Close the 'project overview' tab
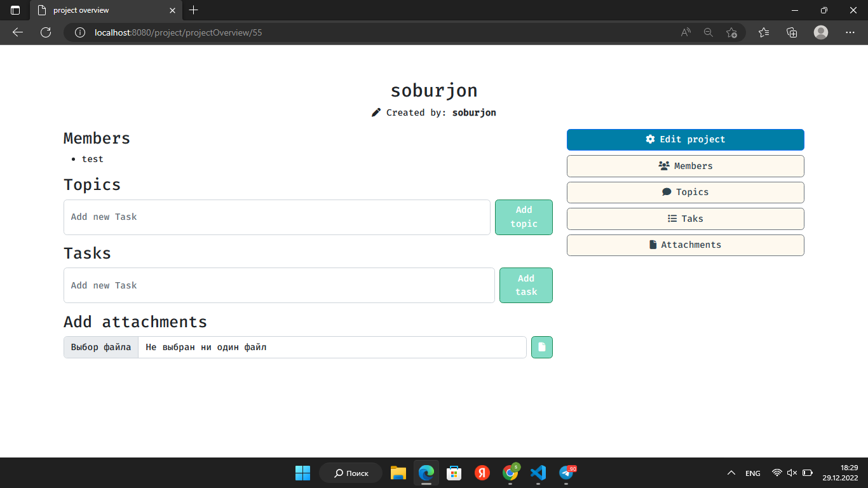The height and width of the screenshot is (488, 868). coord(173,10)
